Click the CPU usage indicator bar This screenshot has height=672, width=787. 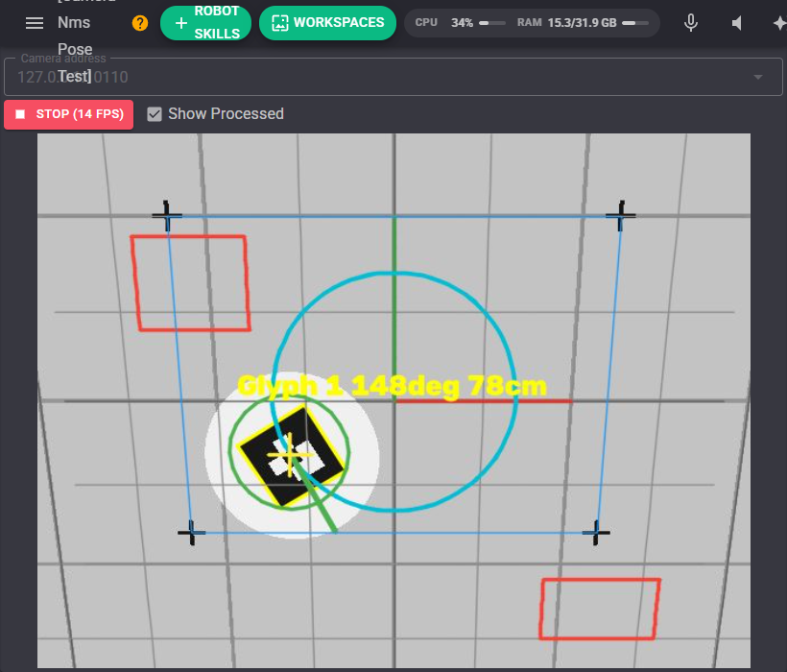(x=491, y=23)
